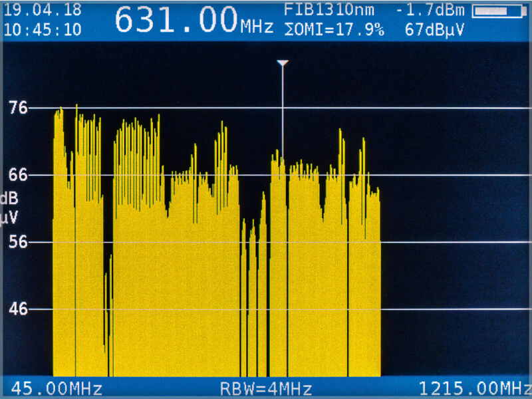Click the -1.7dBm optical power reading
Image resolution: width=532 pixels, height=399 pixels.
tap(432, 11)
